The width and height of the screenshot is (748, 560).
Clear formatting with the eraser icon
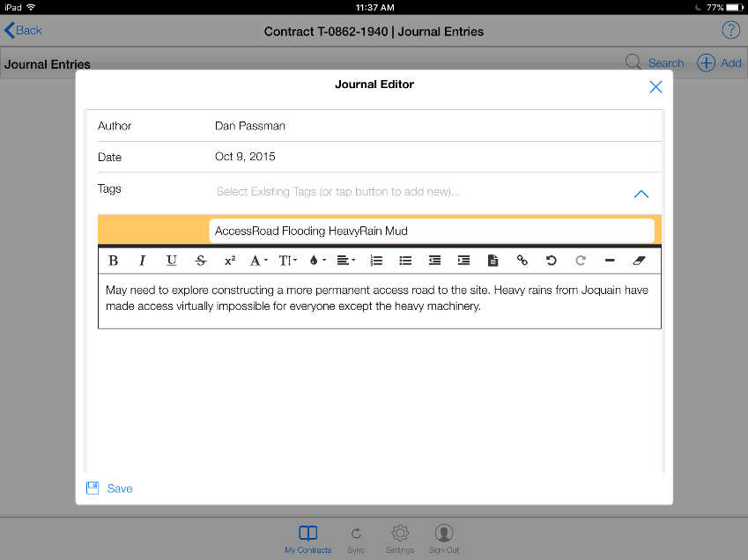tap(640, 261)
